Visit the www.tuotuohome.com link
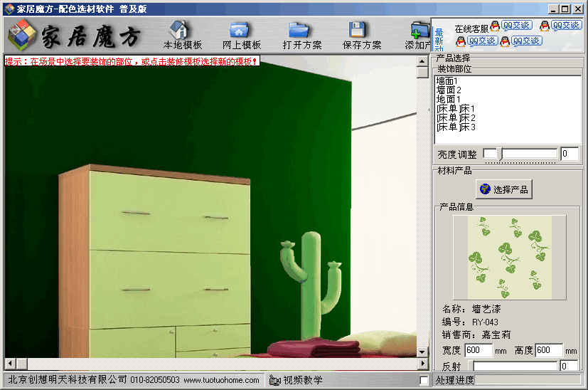This screenshot has height=390, width=588. click(x=221, y=381)
